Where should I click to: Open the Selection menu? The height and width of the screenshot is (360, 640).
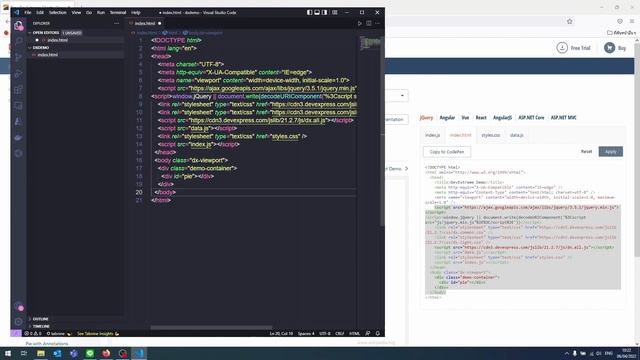[x=58, y=13]
